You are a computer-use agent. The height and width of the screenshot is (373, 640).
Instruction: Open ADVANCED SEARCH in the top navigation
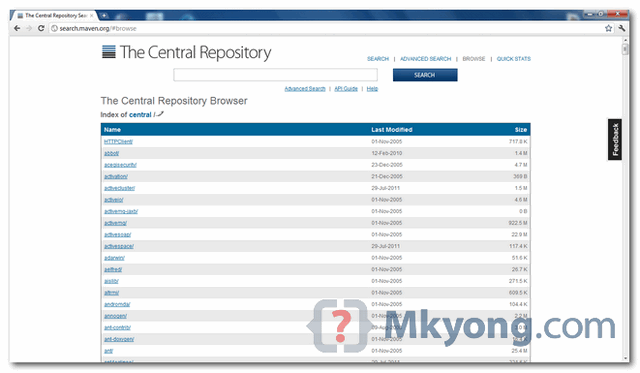pos(425,59)
